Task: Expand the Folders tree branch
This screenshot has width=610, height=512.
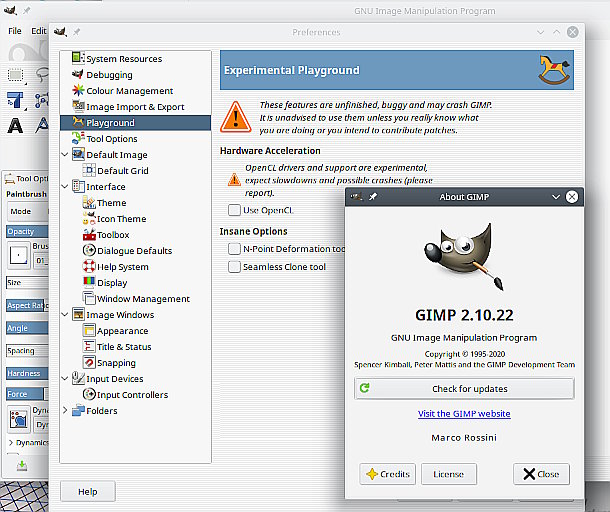Action: tap(65, 410)
